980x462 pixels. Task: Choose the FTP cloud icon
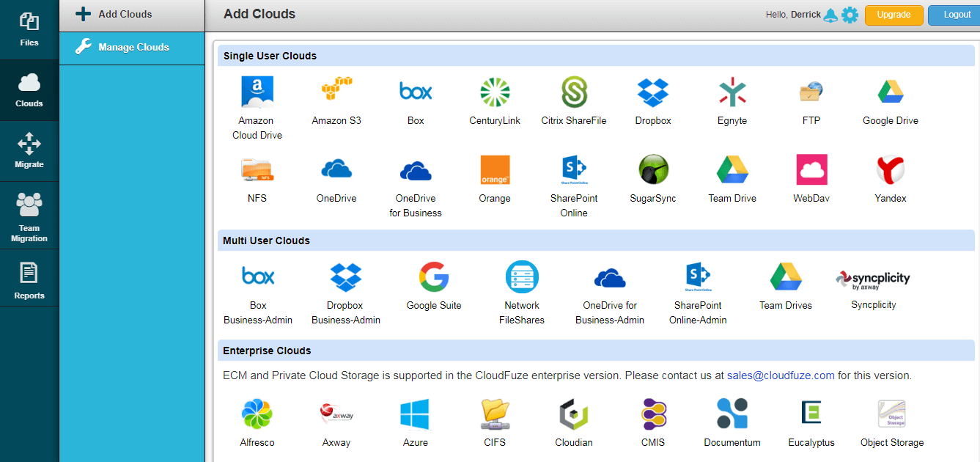tap(811, 92)
